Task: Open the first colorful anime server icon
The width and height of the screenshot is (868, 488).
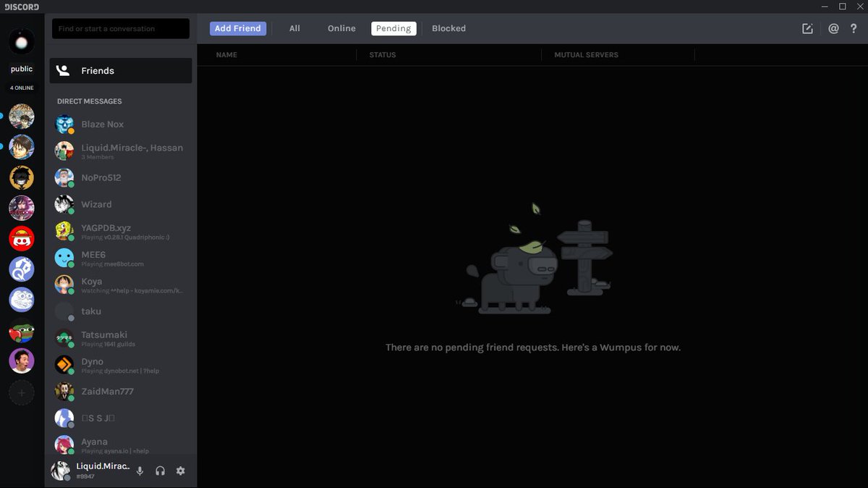Action: coord(22,117)
